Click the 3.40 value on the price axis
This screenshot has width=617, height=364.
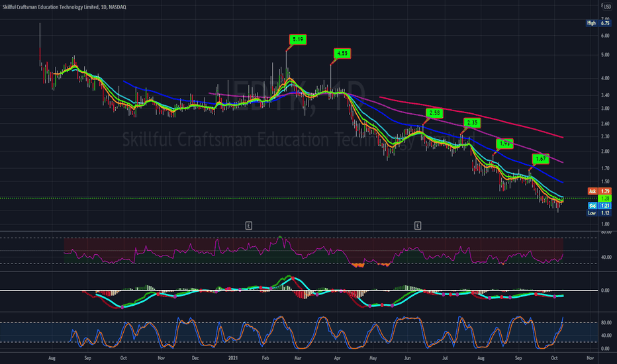(x=605, y=95)
